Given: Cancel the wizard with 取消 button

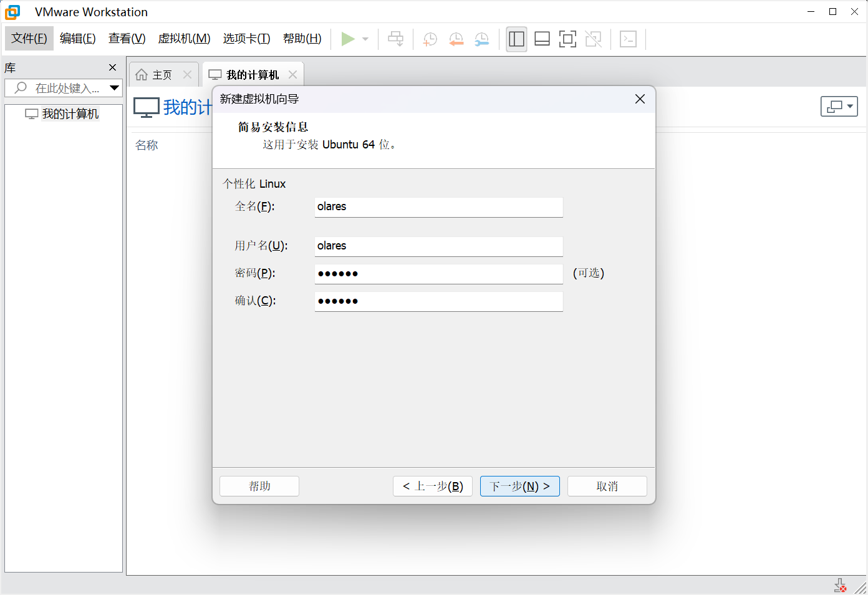Looking at the screenshot, I should click(x=607, y=486).
